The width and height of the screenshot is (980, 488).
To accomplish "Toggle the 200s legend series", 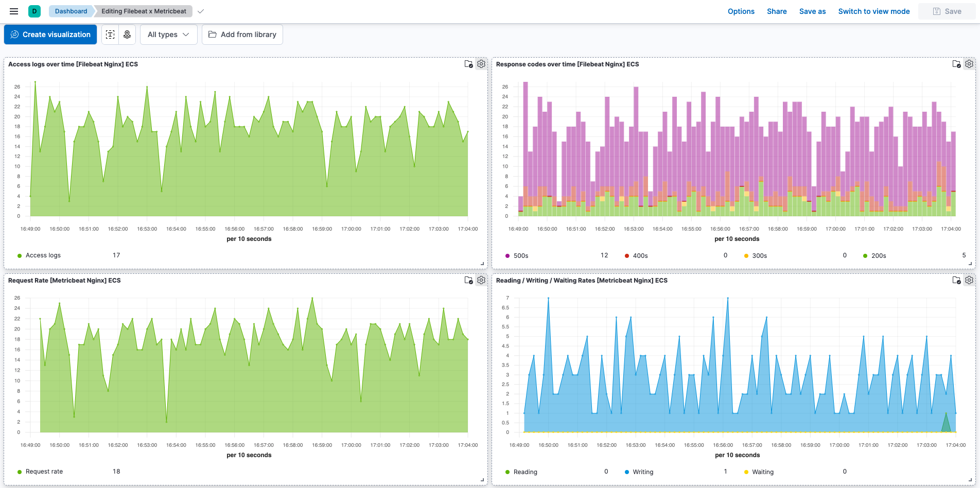I will coord(878,256).
